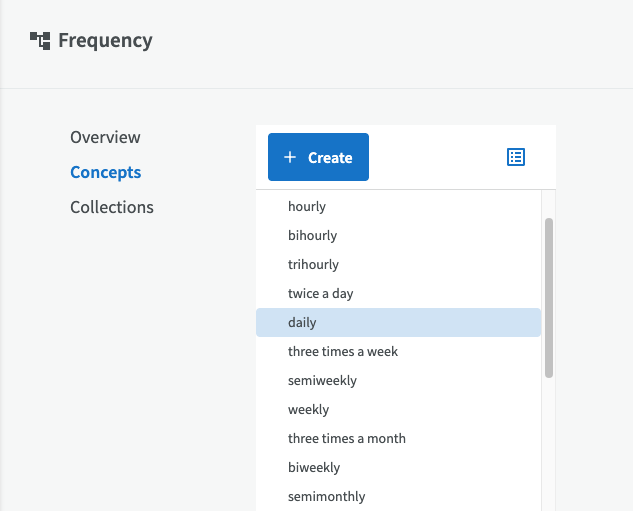Select the trihourly concept
633x511 pixels.
398,264
